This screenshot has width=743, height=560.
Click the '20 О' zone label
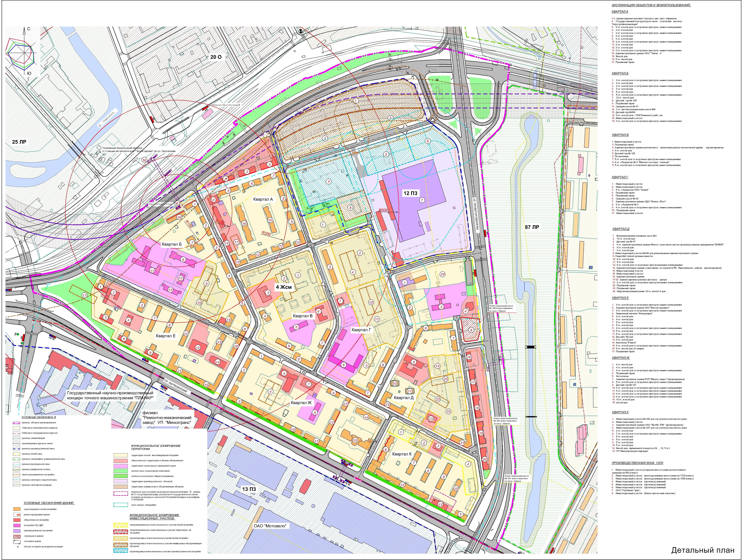pos(216,57)
